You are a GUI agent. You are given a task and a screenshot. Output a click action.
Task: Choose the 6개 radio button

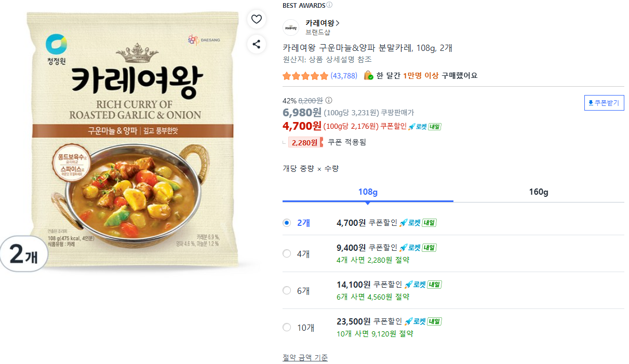coord(287,290)
